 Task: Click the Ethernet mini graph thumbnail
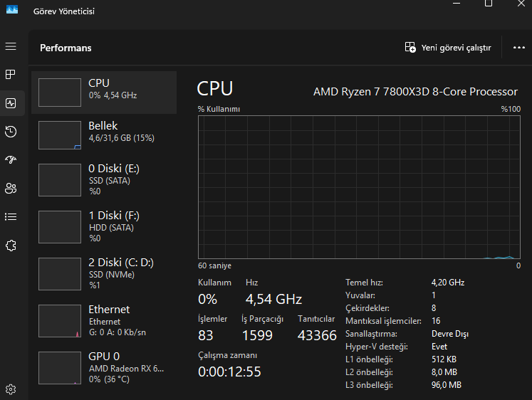60,321
